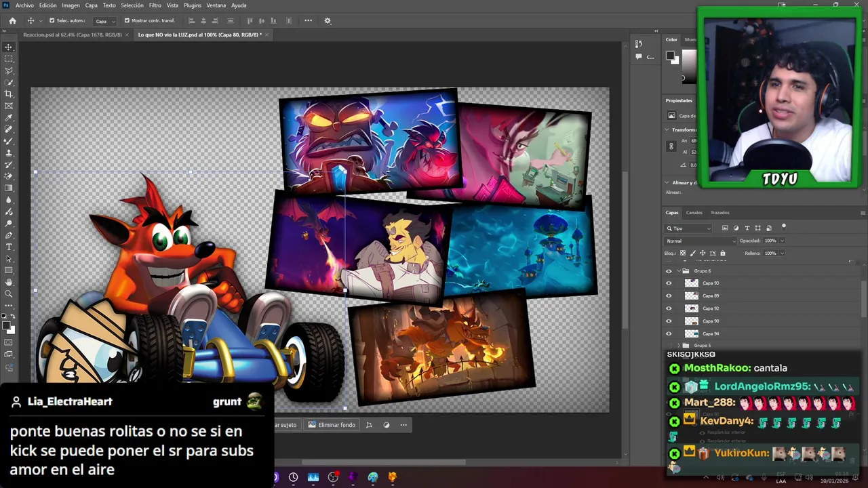Open the Filtro menu
Image resolution: width=868 pixels, height=488 pixels.
point(155,5)
